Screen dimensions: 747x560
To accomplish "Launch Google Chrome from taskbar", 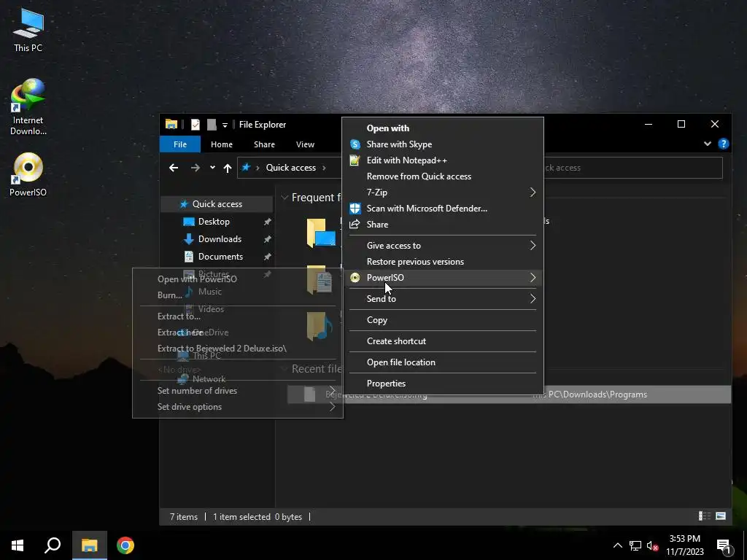I will pyautogui.click(x=125, y=545).
